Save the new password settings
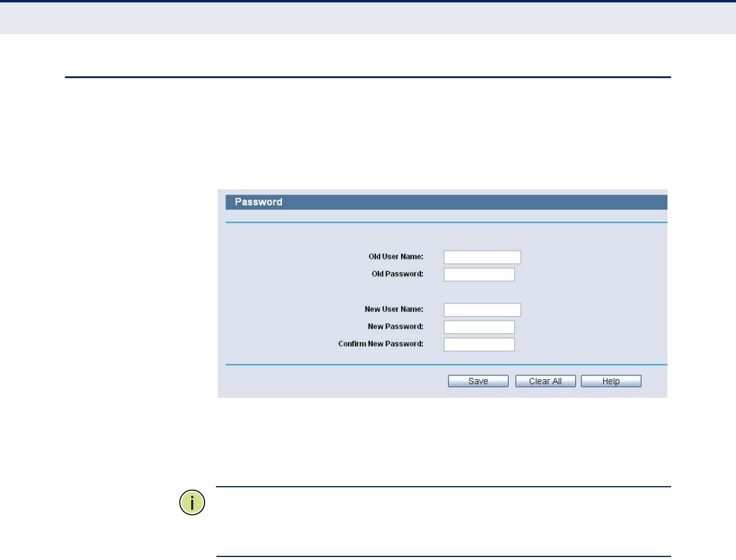Viewport: 736px width, 560px height. (478, 381)
